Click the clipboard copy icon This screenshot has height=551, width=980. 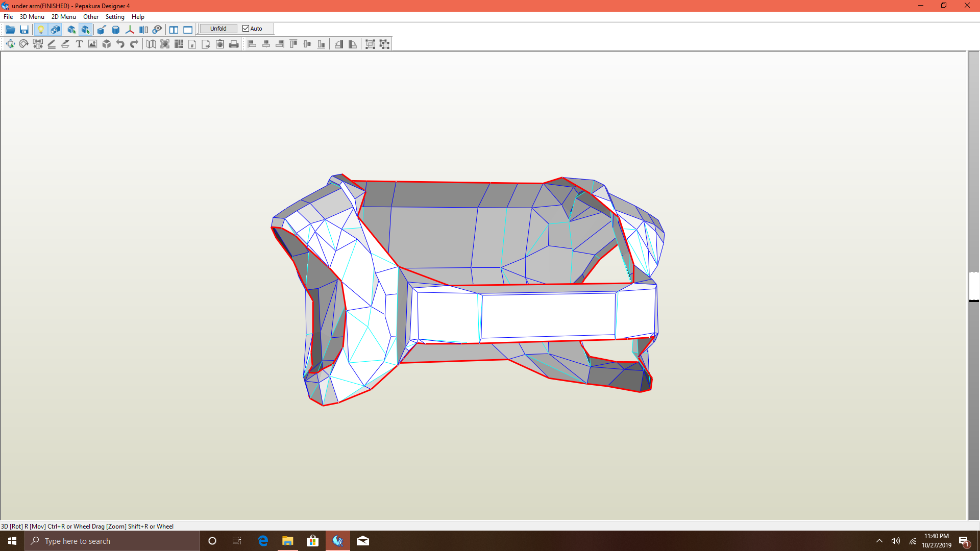click(x=220, y=44)
